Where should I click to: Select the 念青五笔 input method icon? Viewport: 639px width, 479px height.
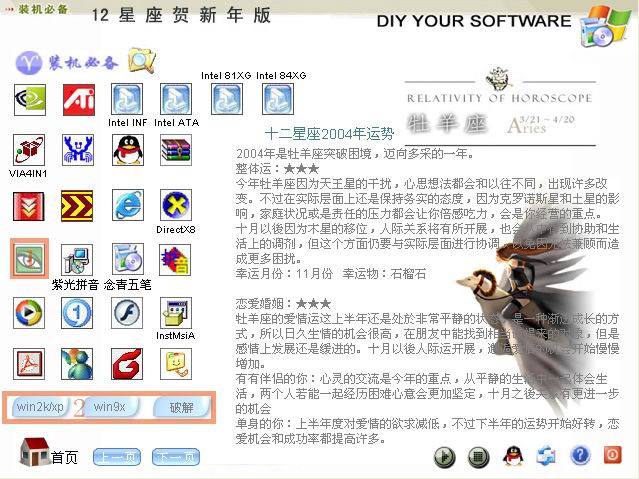pos(128,260)
